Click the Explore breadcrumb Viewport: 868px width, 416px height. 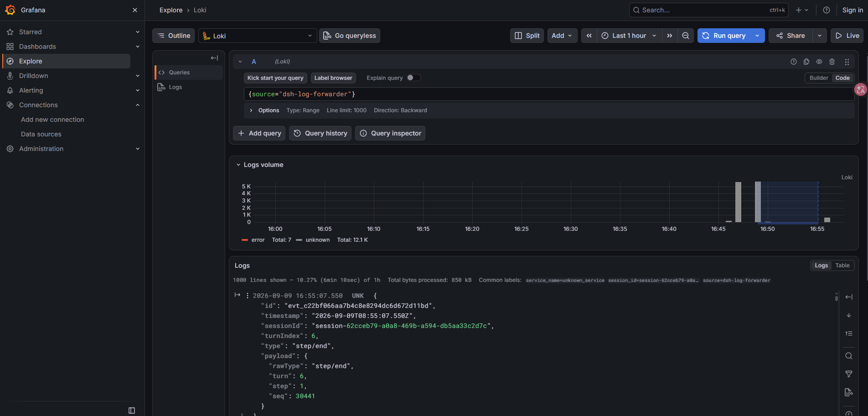171,10
